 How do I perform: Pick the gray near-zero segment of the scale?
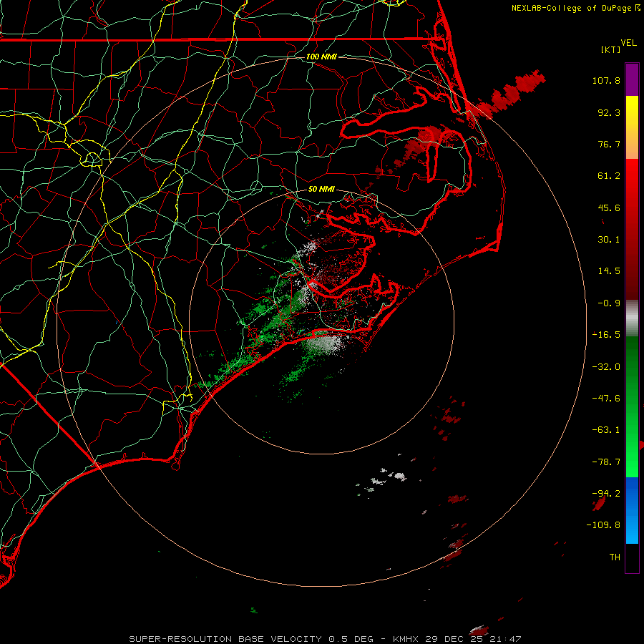pyautogui.click(x=632, y=318)
